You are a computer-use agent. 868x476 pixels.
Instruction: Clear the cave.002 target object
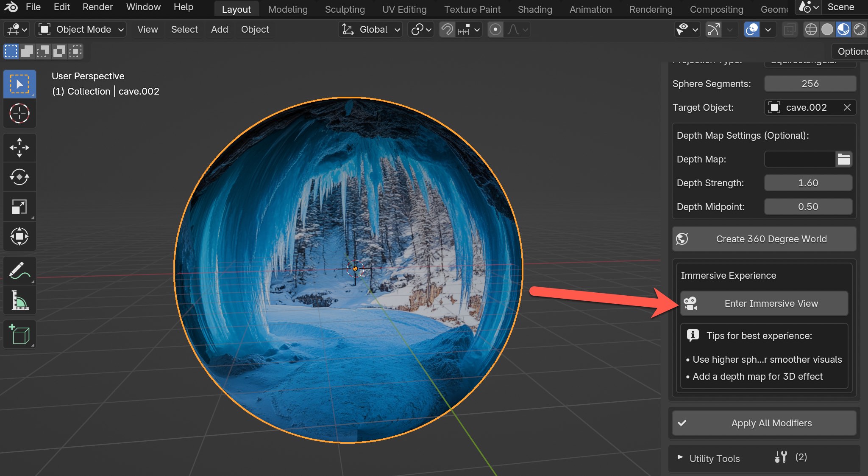coord(847,108)
